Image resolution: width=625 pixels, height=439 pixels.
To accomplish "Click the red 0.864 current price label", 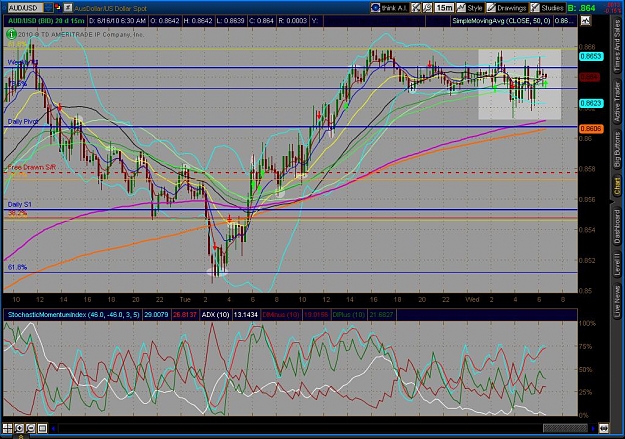I will tap(589, 77).
